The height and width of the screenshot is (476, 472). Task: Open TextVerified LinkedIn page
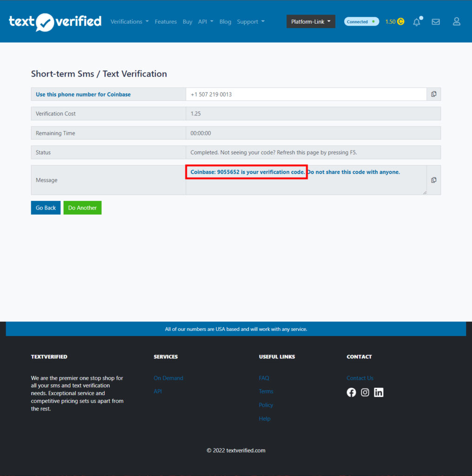pos(379,392)
